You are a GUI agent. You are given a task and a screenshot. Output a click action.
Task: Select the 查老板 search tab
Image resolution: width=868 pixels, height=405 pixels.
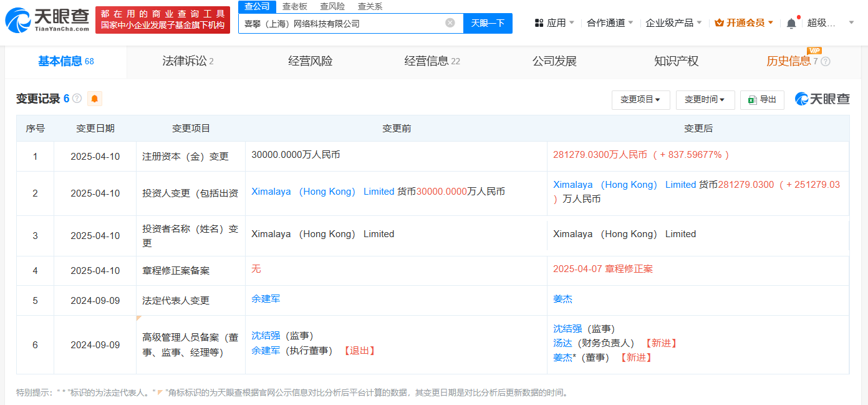(294, 6)
